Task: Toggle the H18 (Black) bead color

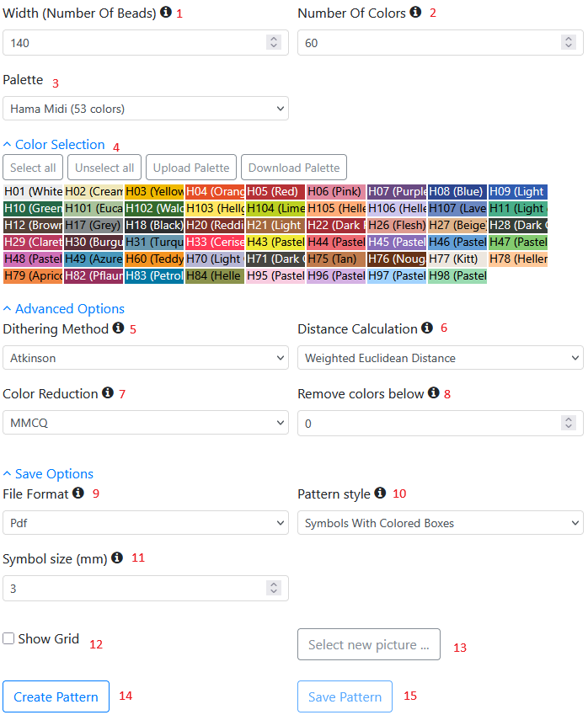Action: point(154,225)
